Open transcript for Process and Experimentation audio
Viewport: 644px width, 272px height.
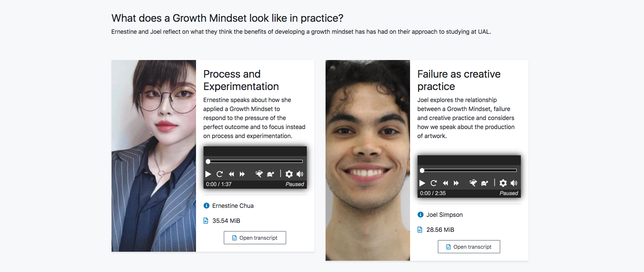255,237
